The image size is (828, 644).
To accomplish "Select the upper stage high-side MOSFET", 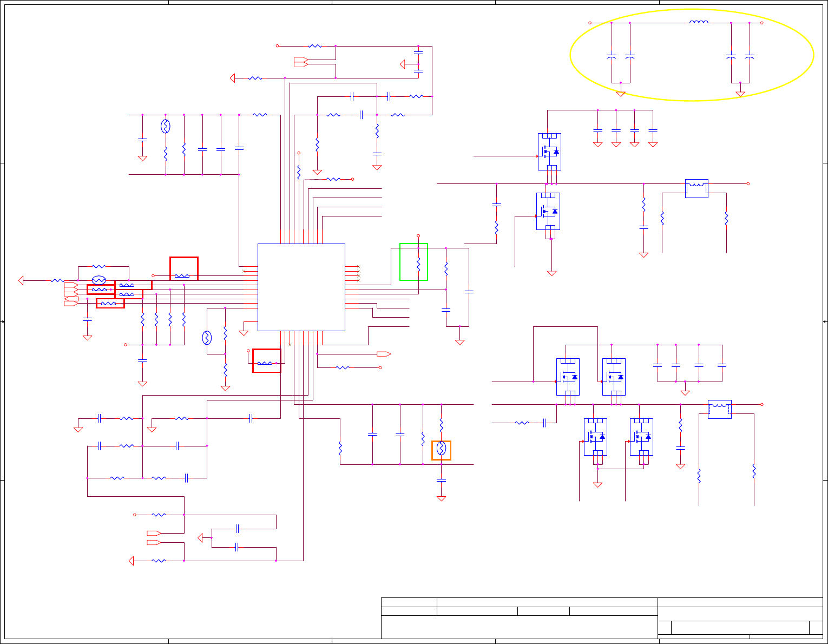I will pyautogui.click(x=549, y=152).
